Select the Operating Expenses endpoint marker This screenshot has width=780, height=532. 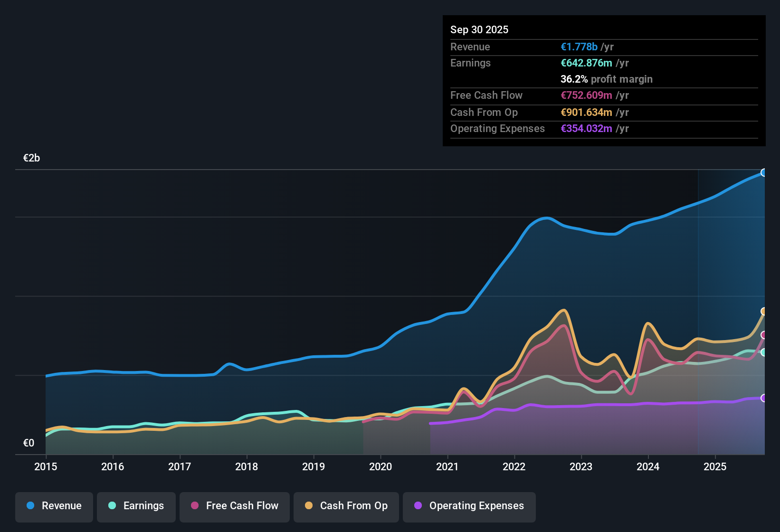[764, 398]
